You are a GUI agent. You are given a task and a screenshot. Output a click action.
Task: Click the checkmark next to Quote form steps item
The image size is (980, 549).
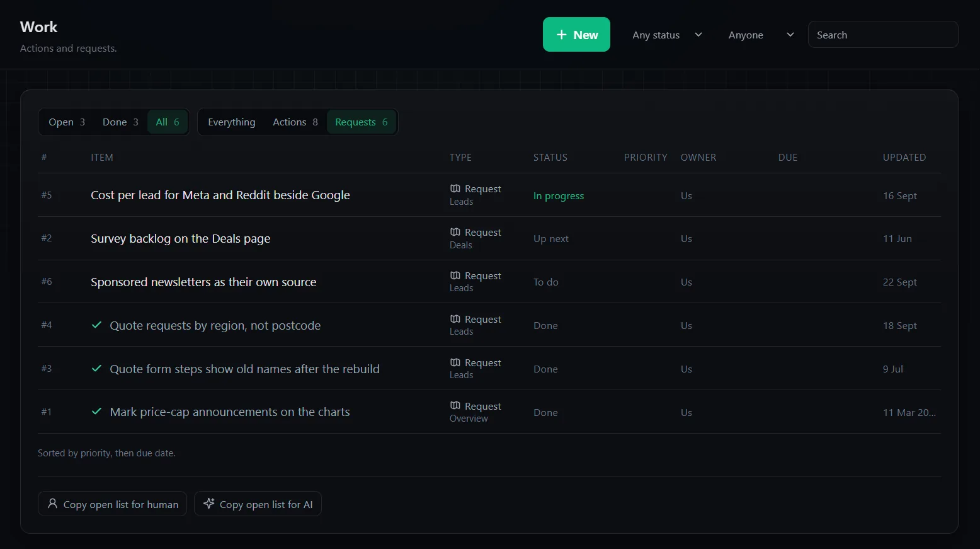(x=96, y=369)
